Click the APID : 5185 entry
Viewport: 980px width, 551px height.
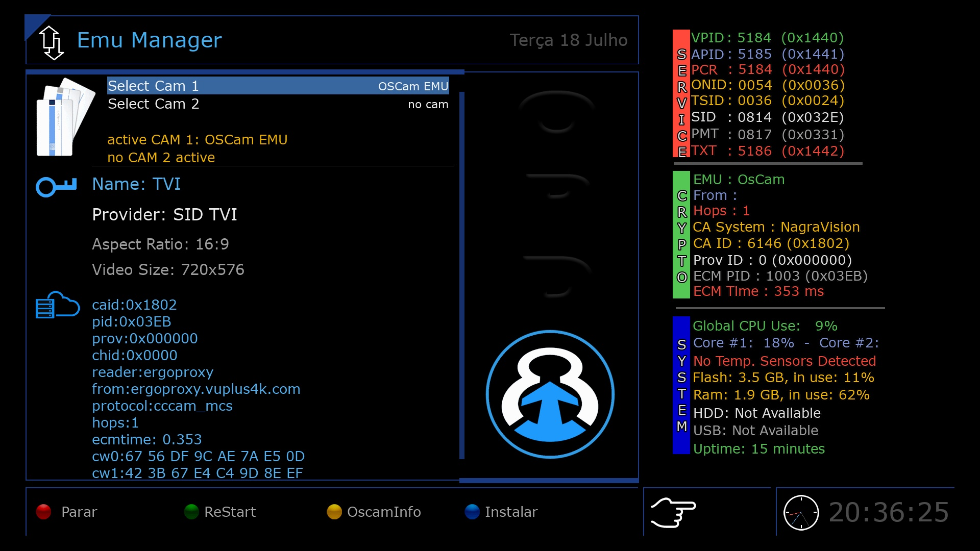(767, 54)
